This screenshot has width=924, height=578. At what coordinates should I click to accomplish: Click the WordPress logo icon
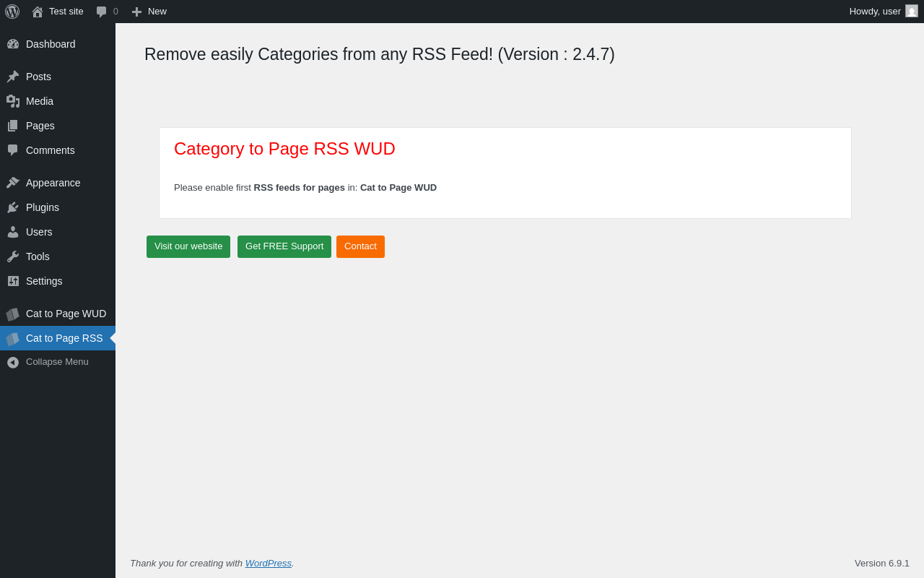pyautogui.click(x=12, y=12)
